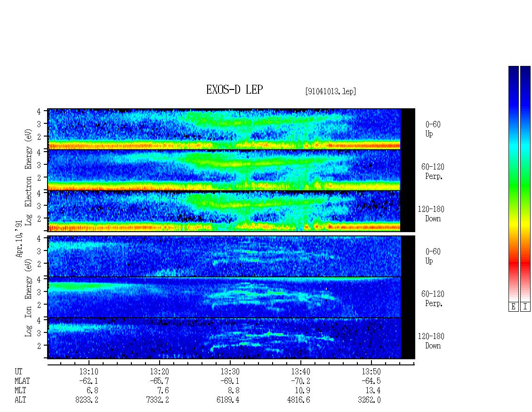Click the ion 120-180 Down panel label
Image resolution: width=532 pixels, height=412 pixels.
(x=431, y=341)
